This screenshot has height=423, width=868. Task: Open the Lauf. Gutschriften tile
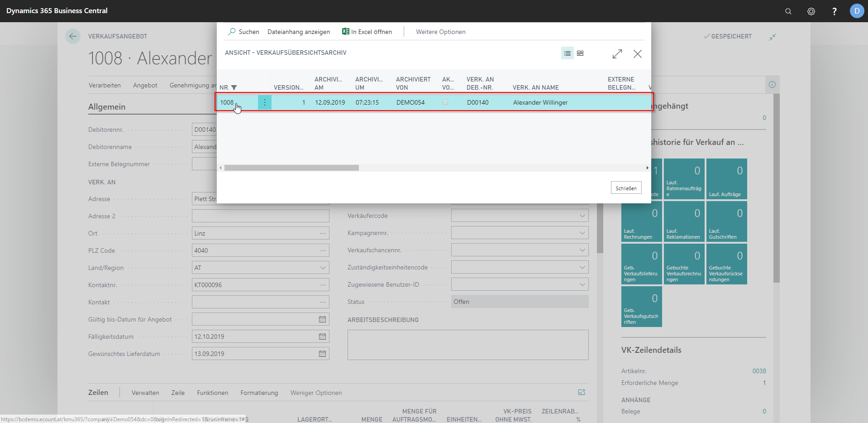(726, 221)
